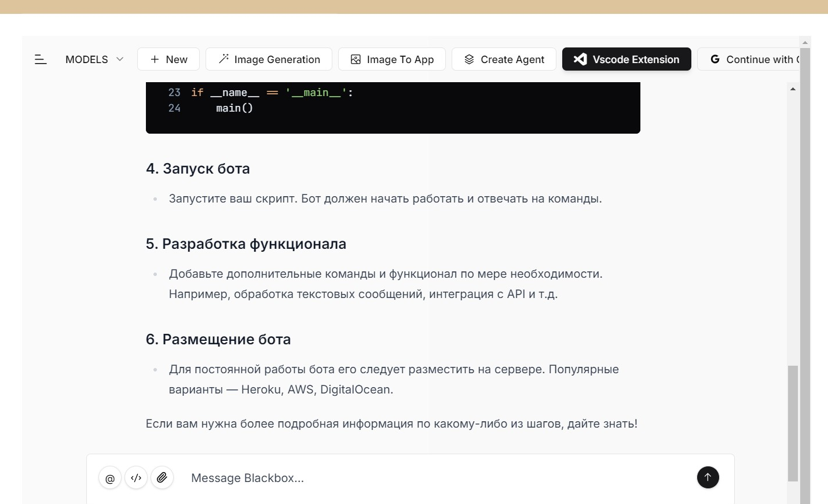This screenshot has height=504, width=828.
Task: Open the sidebar hamburger menu
Action: tap(41, 59)
